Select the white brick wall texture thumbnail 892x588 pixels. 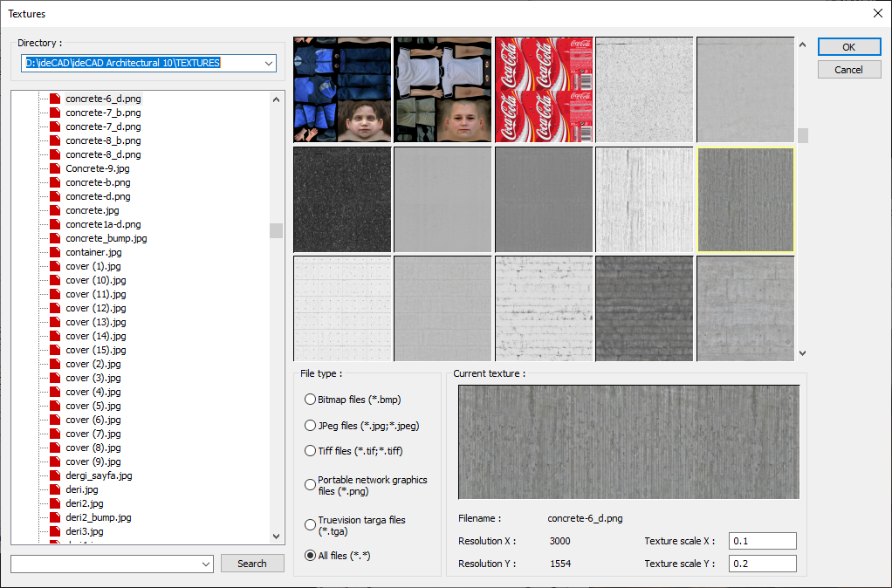point(544,308)
